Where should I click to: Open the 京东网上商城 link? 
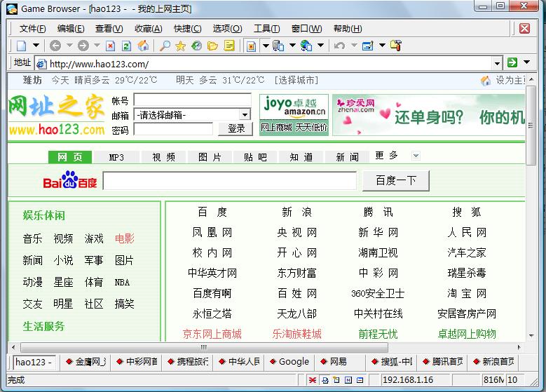(212, 334)
